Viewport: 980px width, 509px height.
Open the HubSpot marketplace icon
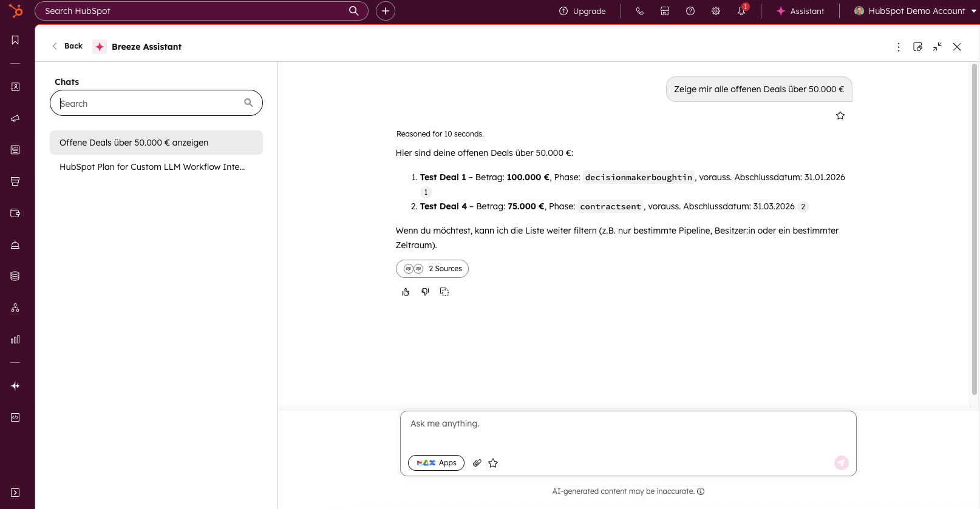pos(665,11)
